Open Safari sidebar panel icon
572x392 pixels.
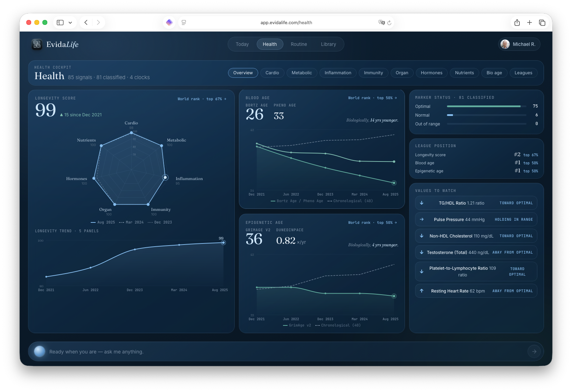60,22
